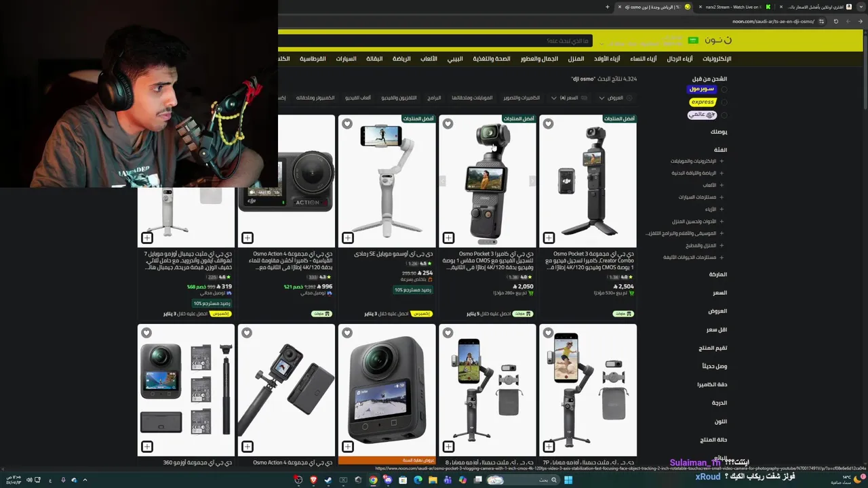Favorite the Osmo Mobile SE gimbal product

click(347, 124)
